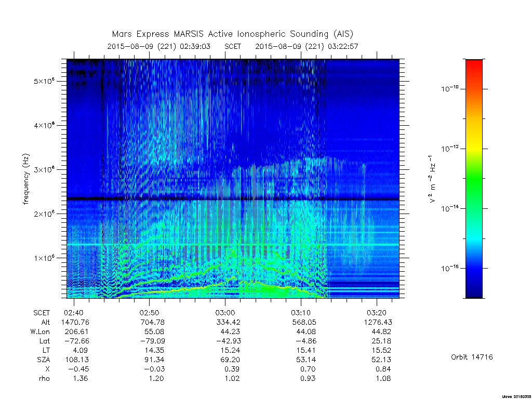The width and height of the screenshot is (532, 399).
Task: Click the Orbit 14716 label
Action: (472, 357)
